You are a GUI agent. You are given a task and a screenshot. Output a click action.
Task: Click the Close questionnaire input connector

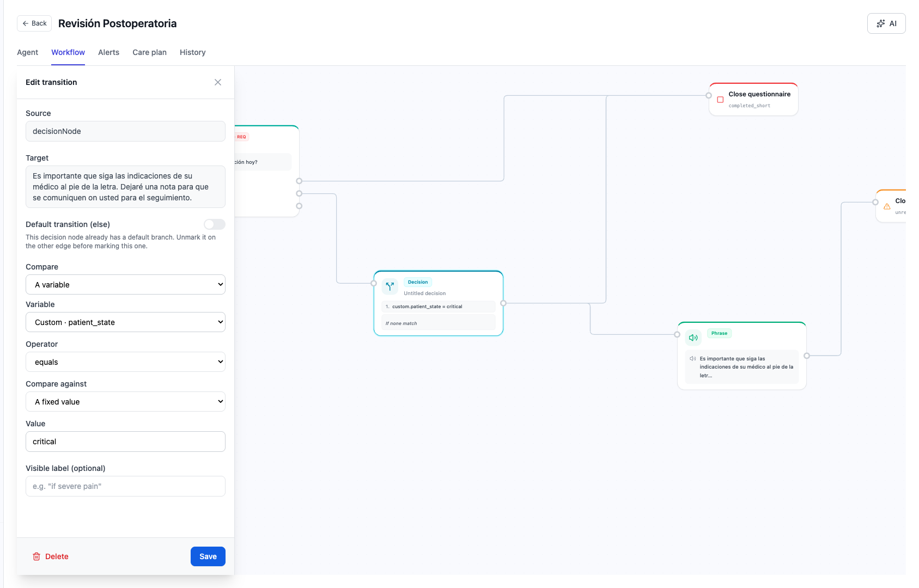[709, 95]
